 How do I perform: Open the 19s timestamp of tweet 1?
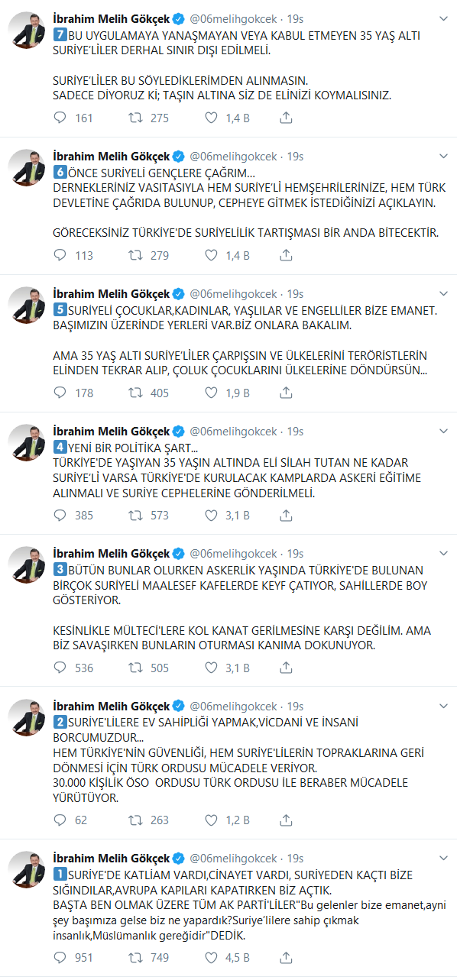tap(295, 858)
